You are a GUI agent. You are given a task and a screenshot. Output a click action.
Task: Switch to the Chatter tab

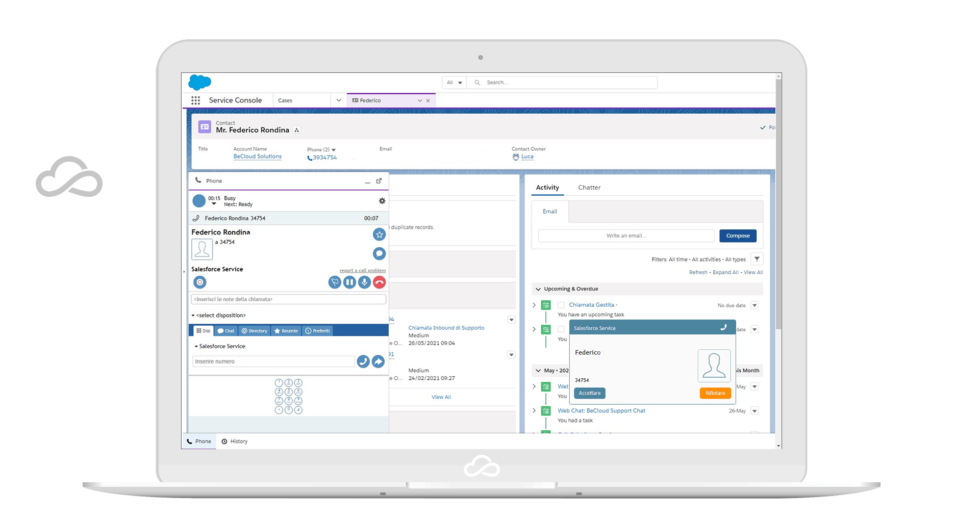[x=589, y=188]
